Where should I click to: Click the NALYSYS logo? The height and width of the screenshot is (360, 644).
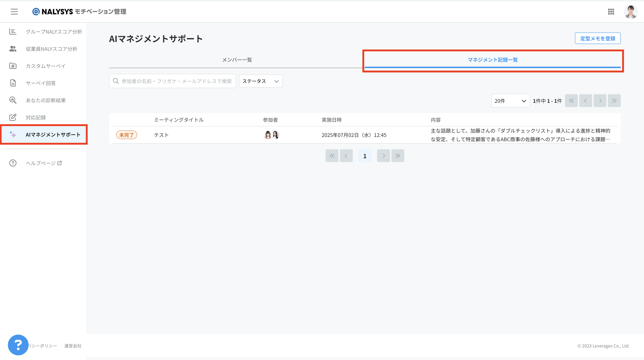[x=79, y=11]
